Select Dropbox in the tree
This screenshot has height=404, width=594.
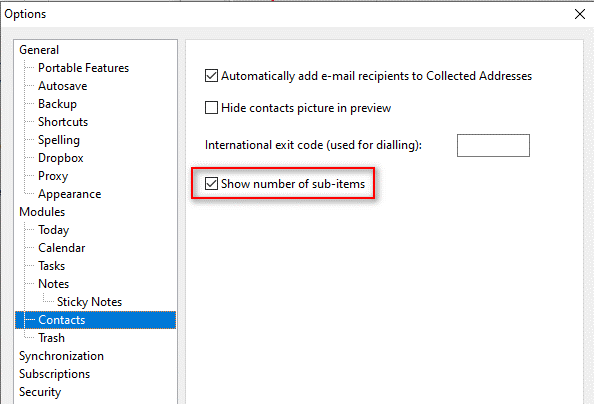point(61,158)
